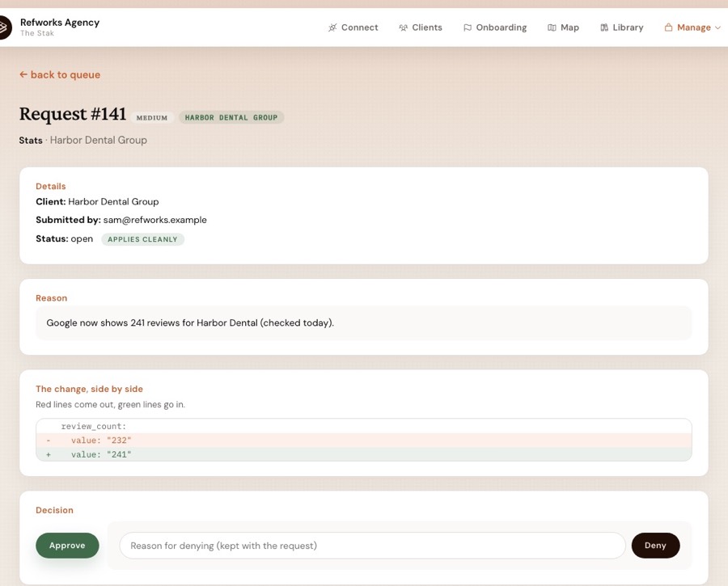Viewport: 728px width, 586px height.
Task: Click the APPLIES CLEANLY status badge
Action: (x=142, y=239)
